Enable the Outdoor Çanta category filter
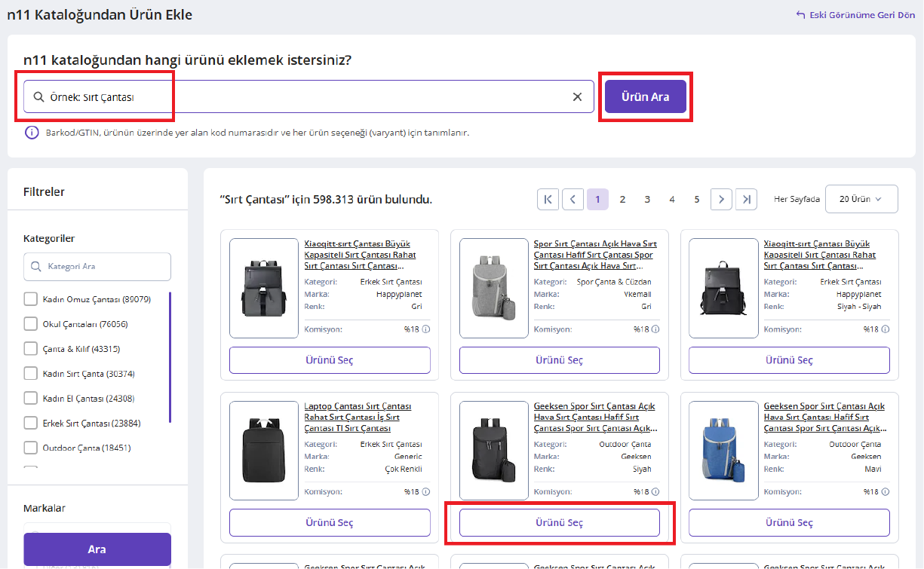The height and width of the screenshot is (569, 924). click(31, 448)
